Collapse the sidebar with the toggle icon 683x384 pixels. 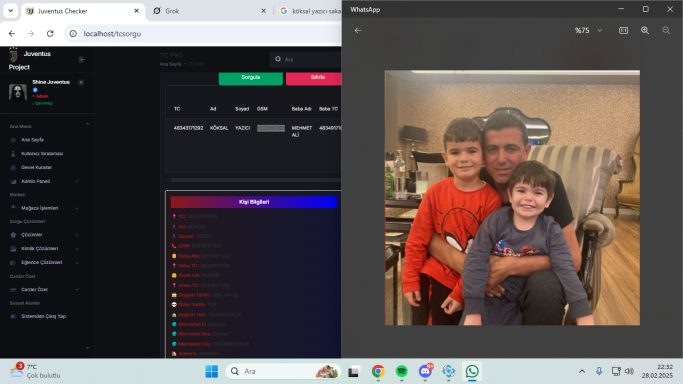[81, 59]
